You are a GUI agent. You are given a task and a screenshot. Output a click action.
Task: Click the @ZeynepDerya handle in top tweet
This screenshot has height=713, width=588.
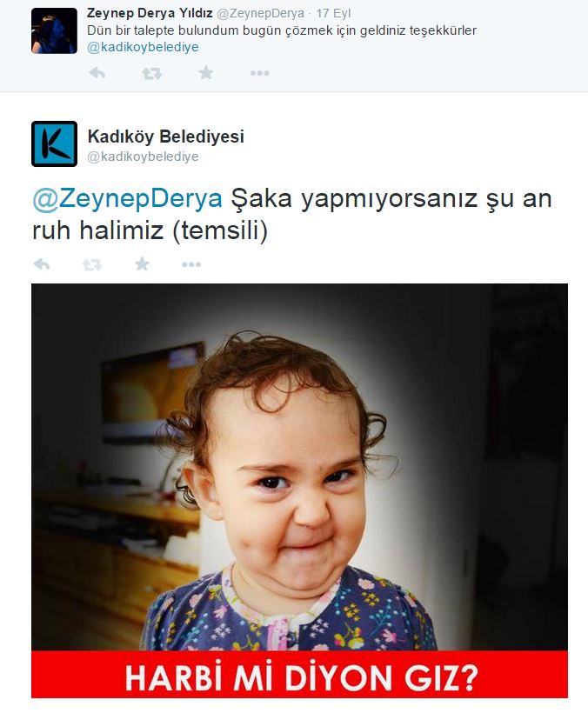(x=260, y=13)
